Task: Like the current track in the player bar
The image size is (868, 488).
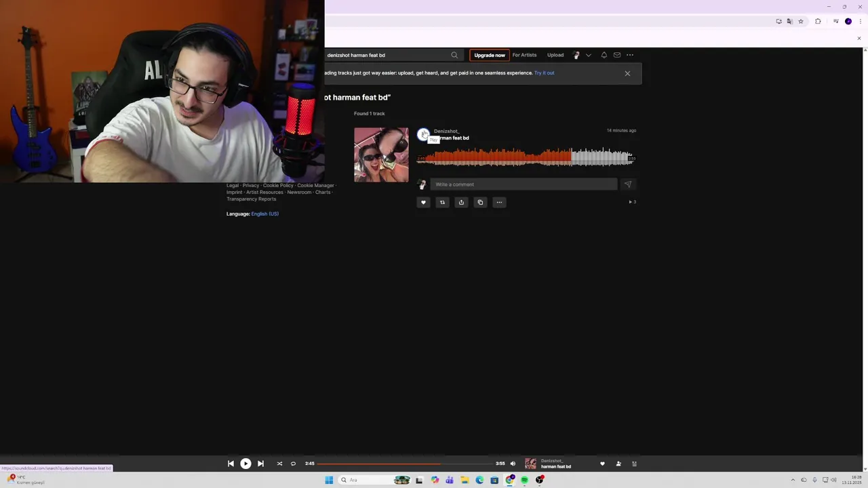Action: click(x=602, y=464)
